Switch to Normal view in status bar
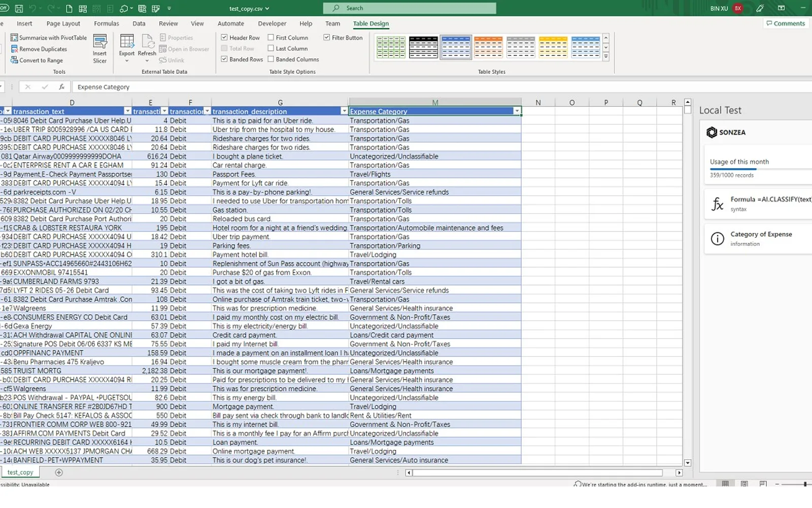 (x=726, y=484)
